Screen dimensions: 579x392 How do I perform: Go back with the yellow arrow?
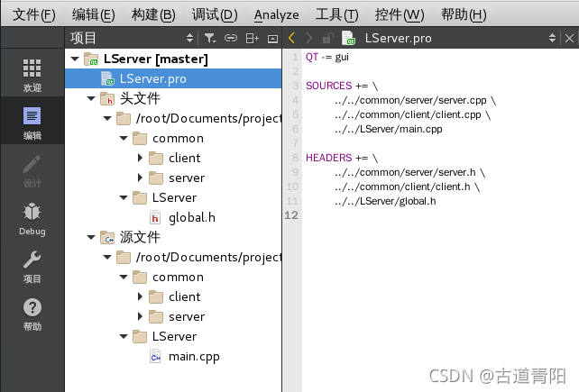click(291, 38)
